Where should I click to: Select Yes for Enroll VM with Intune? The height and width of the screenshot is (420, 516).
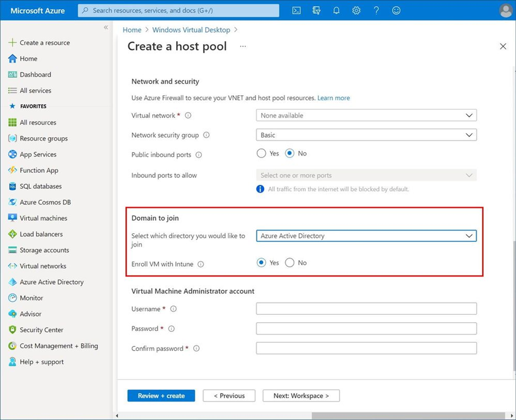pos(262,263)
